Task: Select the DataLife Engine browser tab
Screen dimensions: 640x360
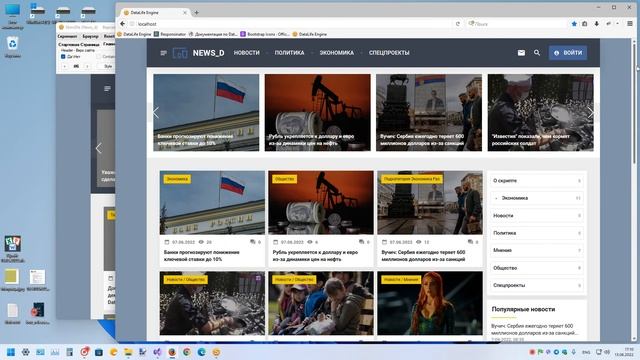Action: (x=154, y=13)
